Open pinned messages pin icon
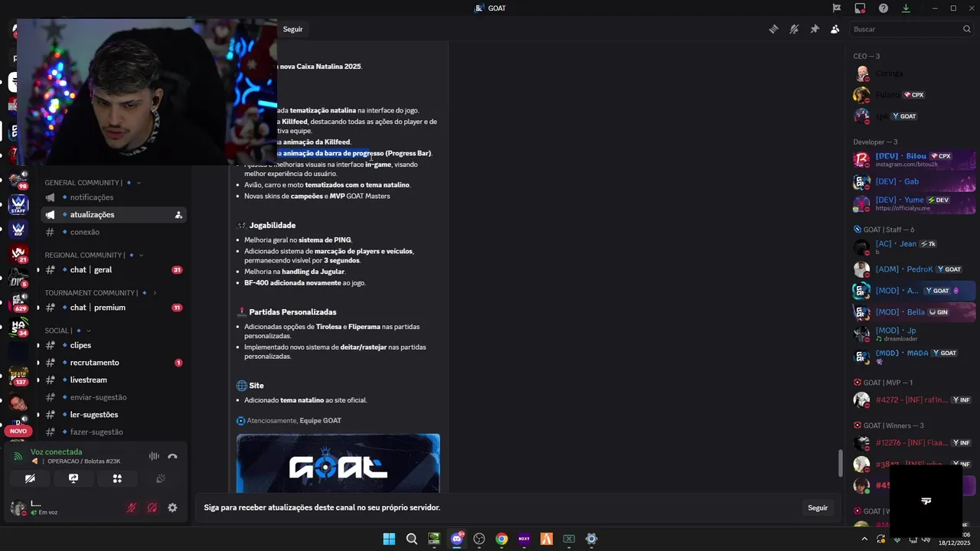This screenshot has height=551, width=980. pos(815,29)
